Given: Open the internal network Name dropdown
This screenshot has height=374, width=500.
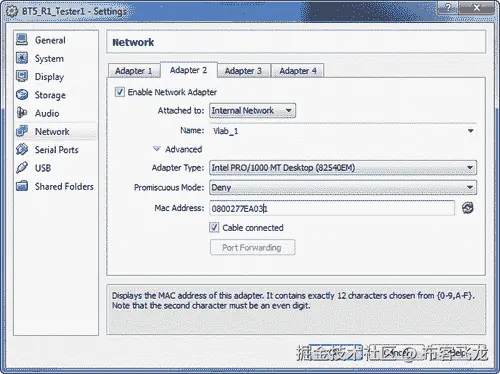Looking at the screenshot, I should 470,131.
